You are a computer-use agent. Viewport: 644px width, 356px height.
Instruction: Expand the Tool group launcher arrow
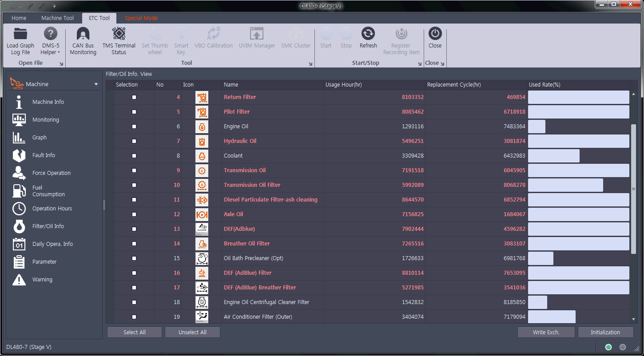point(310,64)
